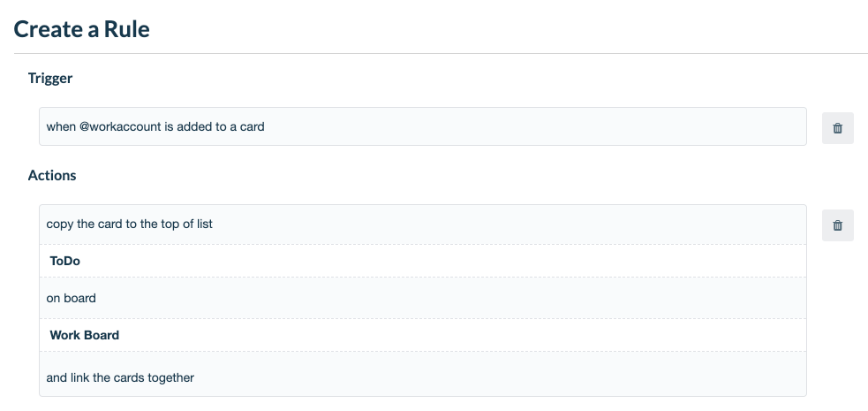Click the @workaccount mention in the trigger

click(120, 127)
